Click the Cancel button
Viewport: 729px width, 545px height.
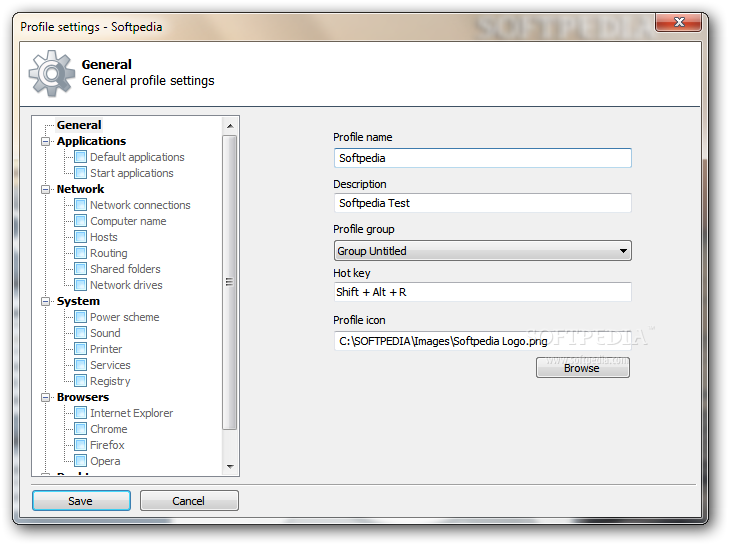[x=189, y=501]
